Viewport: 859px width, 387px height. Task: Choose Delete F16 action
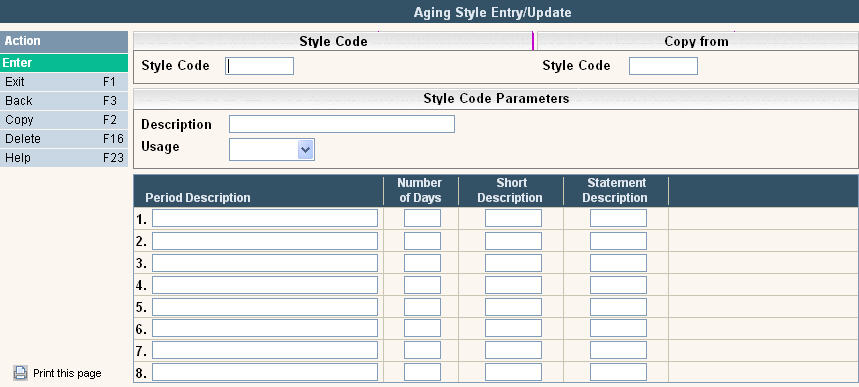click(64, 139)
